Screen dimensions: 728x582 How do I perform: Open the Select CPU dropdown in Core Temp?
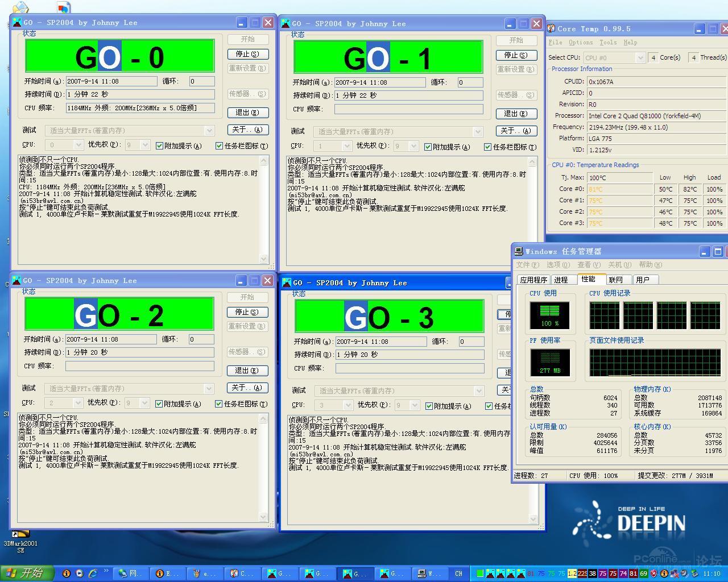640,57
